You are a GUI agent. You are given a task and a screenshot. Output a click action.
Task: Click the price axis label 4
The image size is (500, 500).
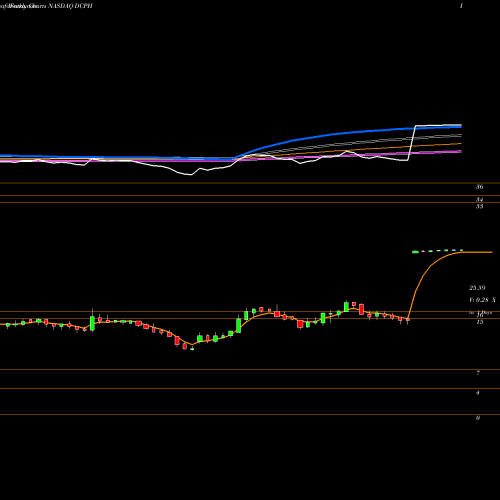click(x=478, y=392)
